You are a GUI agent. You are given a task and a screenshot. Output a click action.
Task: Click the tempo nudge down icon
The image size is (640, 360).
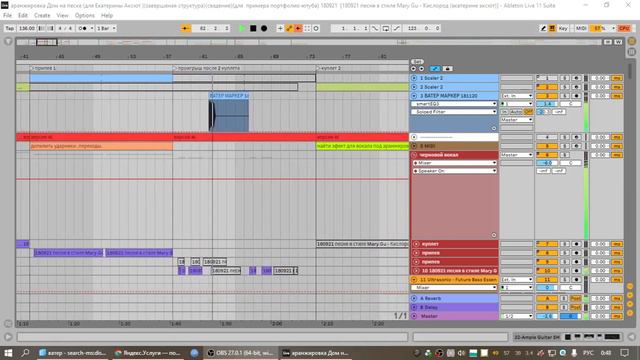(41, 28)
